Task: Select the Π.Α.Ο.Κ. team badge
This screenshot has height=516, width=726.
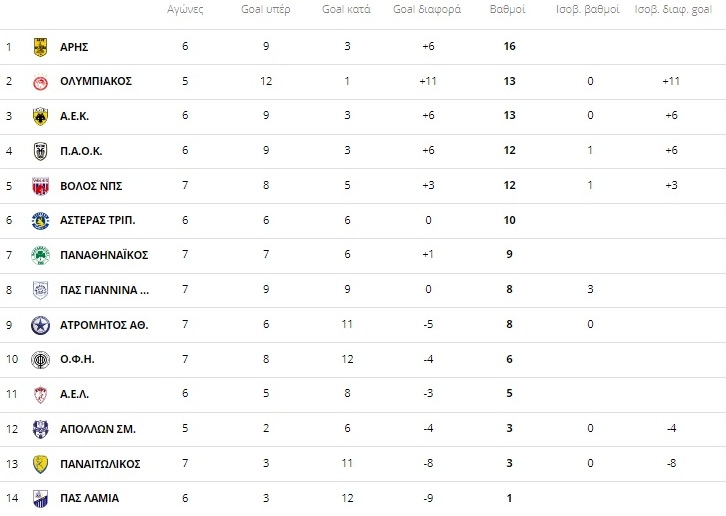Action: click(x=40, y=151)
